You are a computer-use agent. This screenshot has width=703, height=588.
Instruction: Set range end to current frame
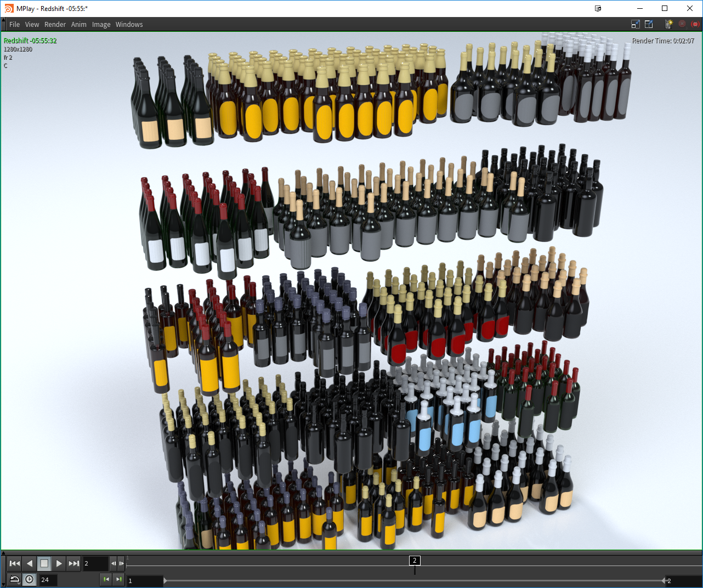click(x=119, y=579)
